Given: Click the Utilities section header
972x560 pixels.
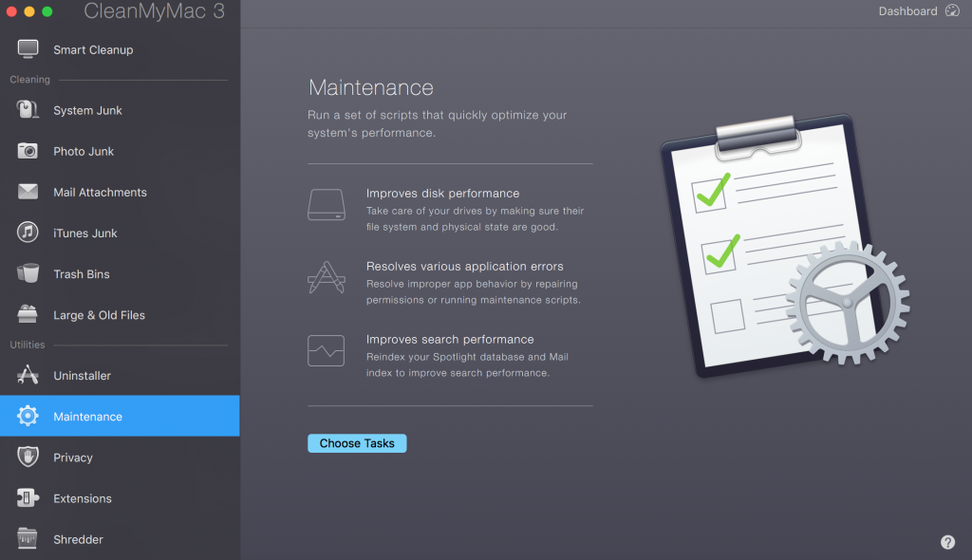Looking at the screenshot, I should click(x=28, y=345).
